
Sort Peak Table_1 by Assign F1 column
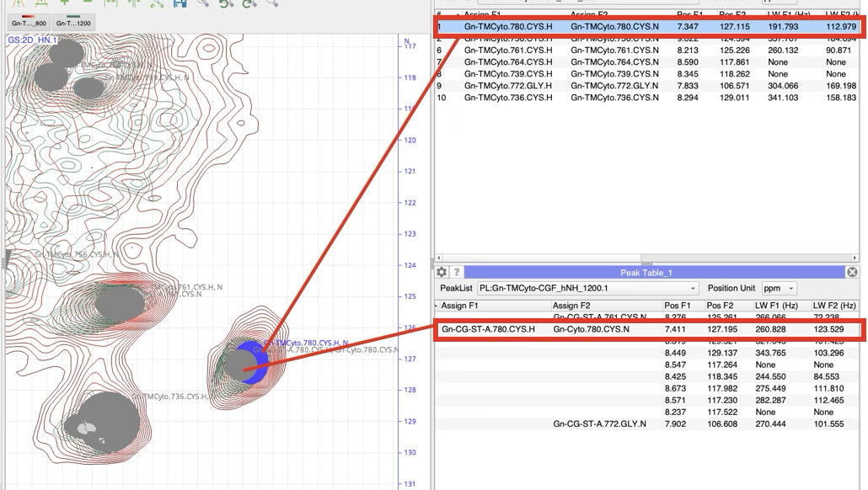tap(459, 306)
